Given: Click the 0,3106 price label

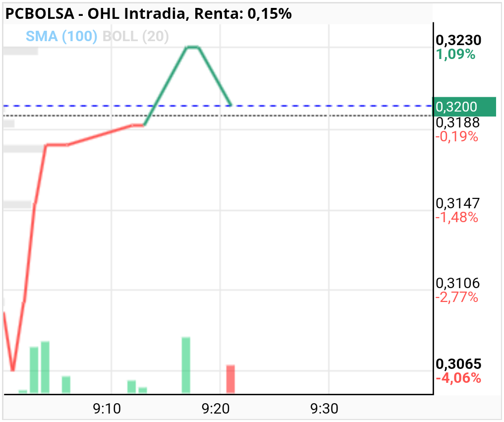Looking at the screenshot, I should 458,283.
